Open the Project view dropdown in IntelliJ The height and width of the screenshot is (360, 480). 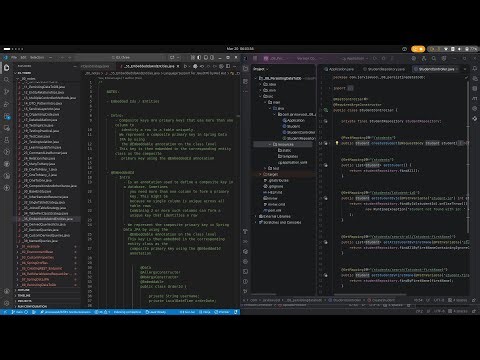click(x=261, y=69)
